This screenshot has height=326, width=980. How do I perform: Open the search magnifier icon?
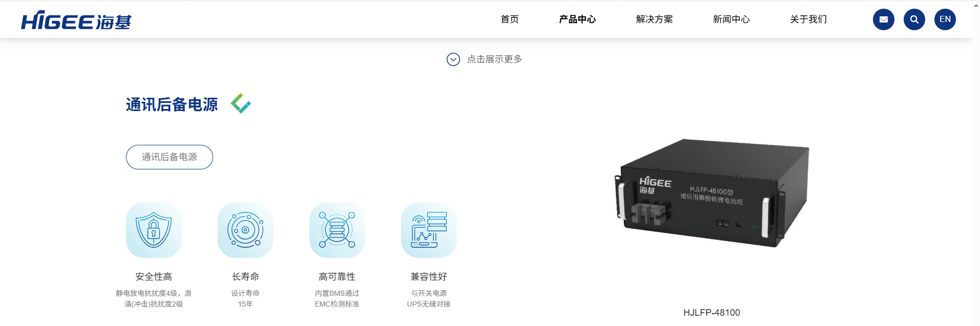pos(914,19)
